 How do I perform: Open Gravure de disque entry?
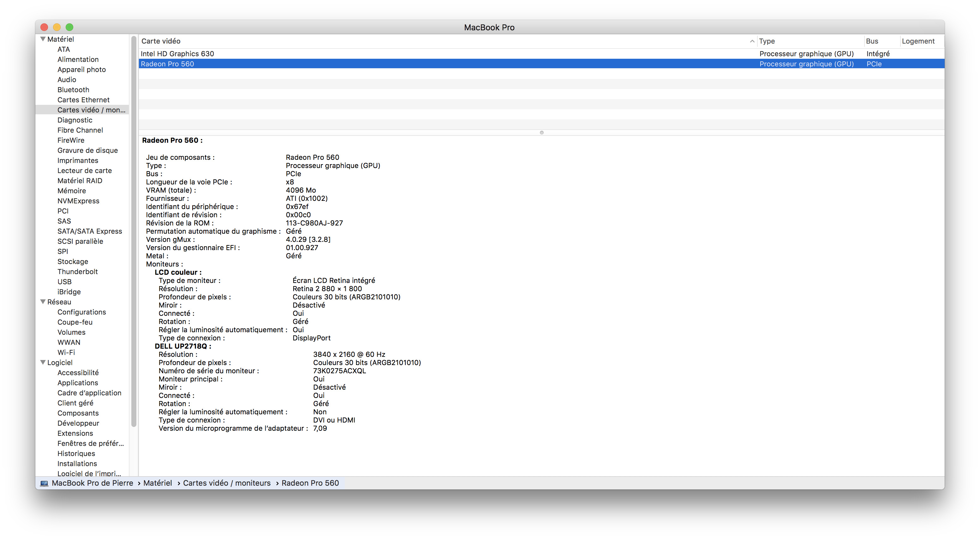click(87, 150)
